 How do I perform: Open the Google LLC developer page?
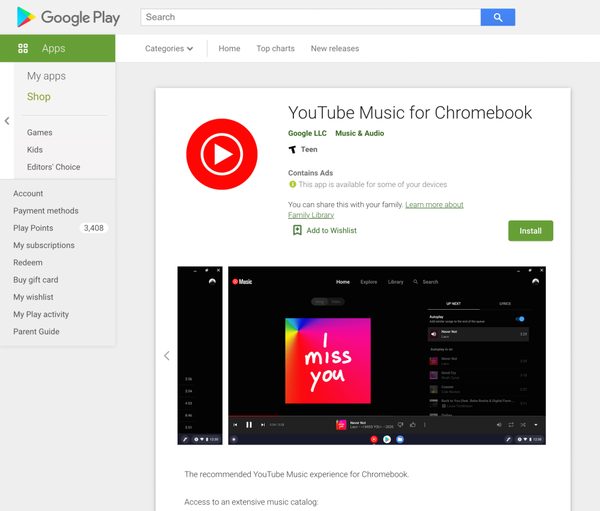point(307,133)
